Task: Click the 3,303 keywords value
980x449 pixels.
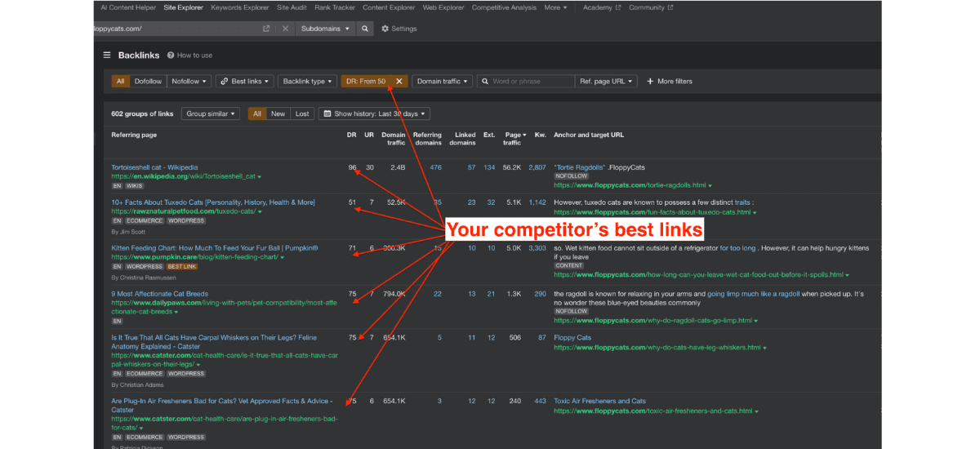Action: tap(537, 247)
